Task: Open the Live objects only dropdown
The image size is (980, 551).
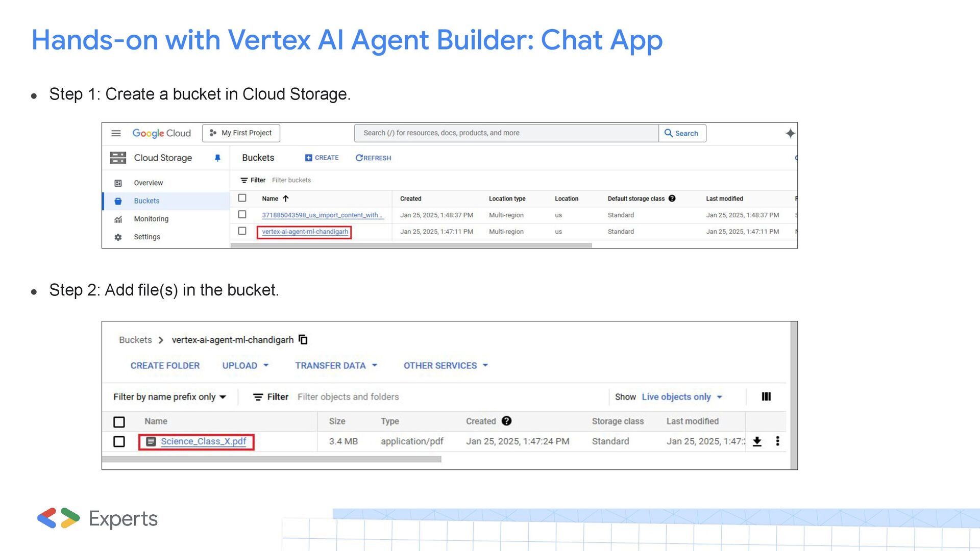Action: pyautogui.click(x=682, y=397)
